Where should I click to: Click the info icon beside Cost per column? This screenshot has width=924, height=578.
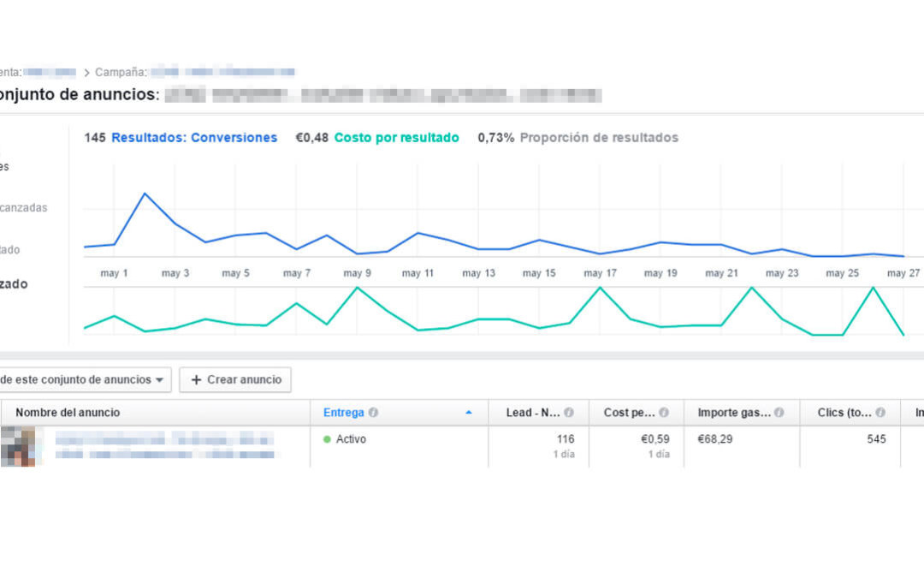pos(664,413)
